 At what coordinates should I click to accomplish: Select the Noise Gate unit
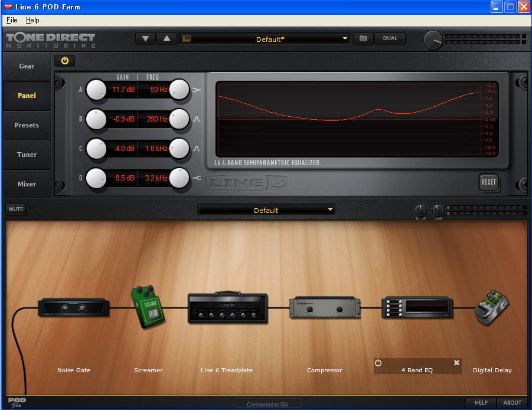click(x=74, y=307)
